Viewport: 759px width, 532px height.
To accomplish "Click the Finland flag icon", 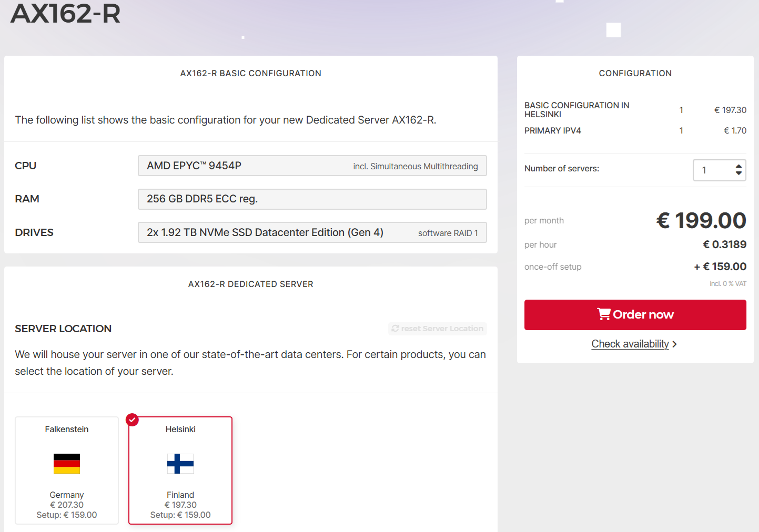I will 180,464.
